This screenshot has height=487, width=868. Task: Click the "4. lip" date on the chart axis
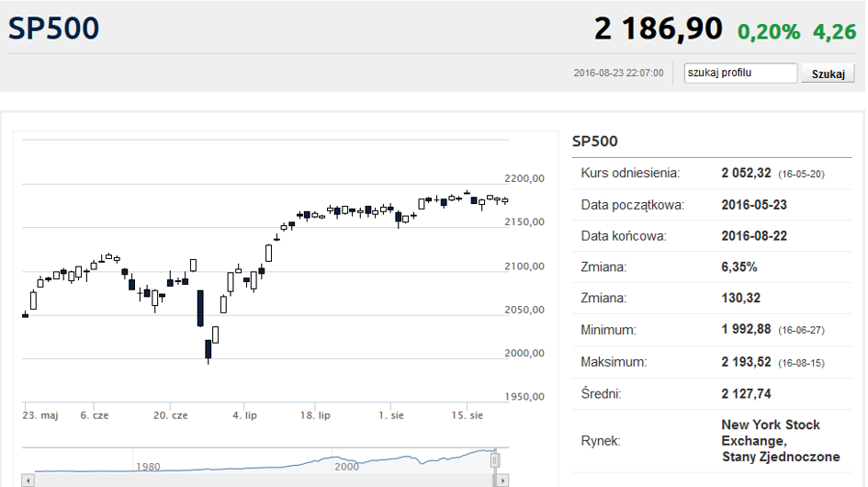pos(244,415)
